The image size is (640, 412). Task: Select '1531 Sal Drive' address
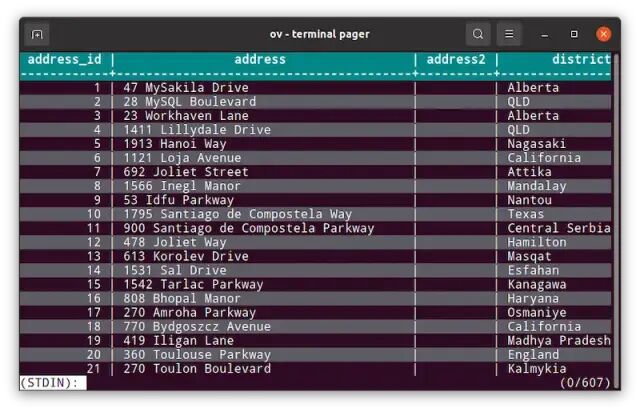[x=175, y=270]
